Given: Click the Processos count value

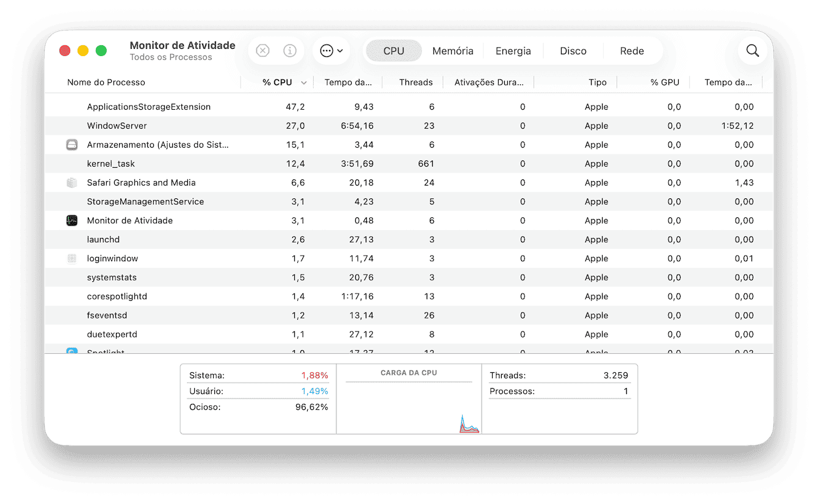Looking at the screenshot, I should [x=626, y=391].
